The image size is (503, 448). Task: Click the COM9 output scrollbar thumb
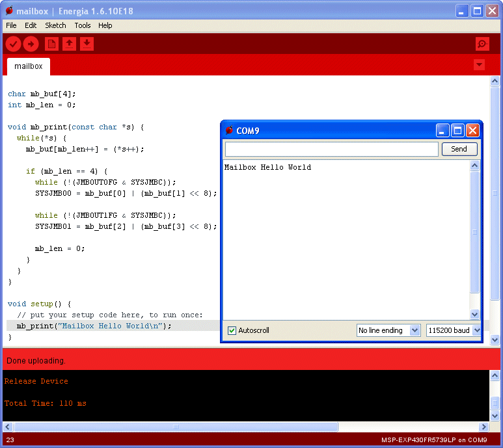(x=474, y=232)
